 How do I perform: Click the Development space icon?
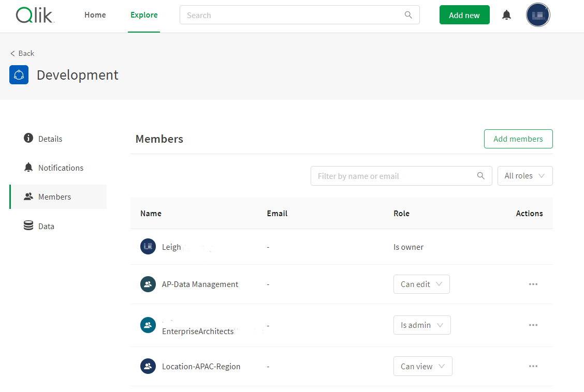click(19, 75)
